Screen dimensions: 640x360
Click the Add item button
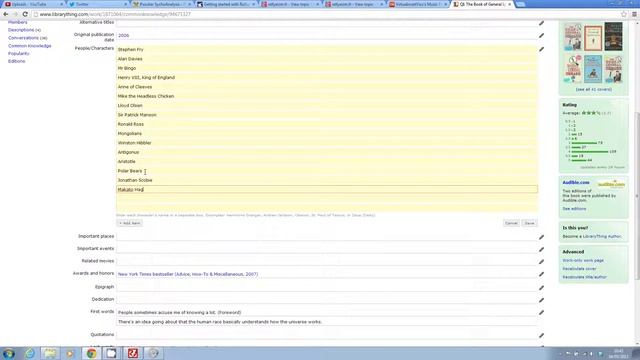(129, 223)
